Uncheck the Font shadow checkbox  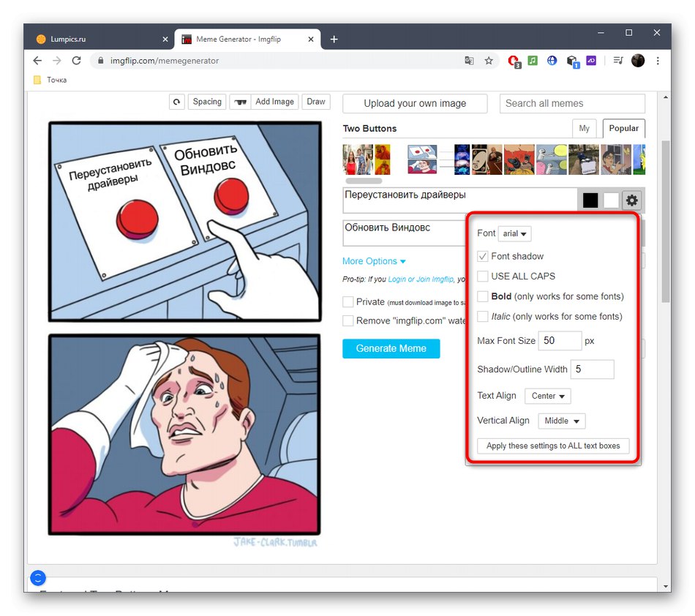pyautogui.click(x=483, y=256)
